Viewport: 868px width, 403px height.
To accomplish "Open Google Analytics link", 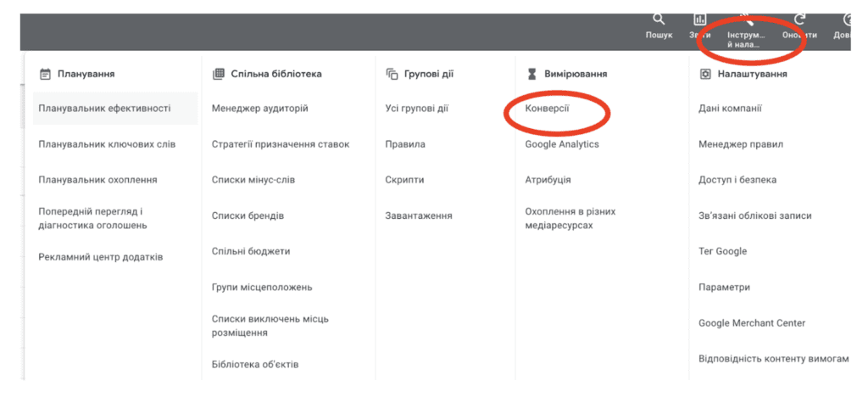I will (562, 144).
